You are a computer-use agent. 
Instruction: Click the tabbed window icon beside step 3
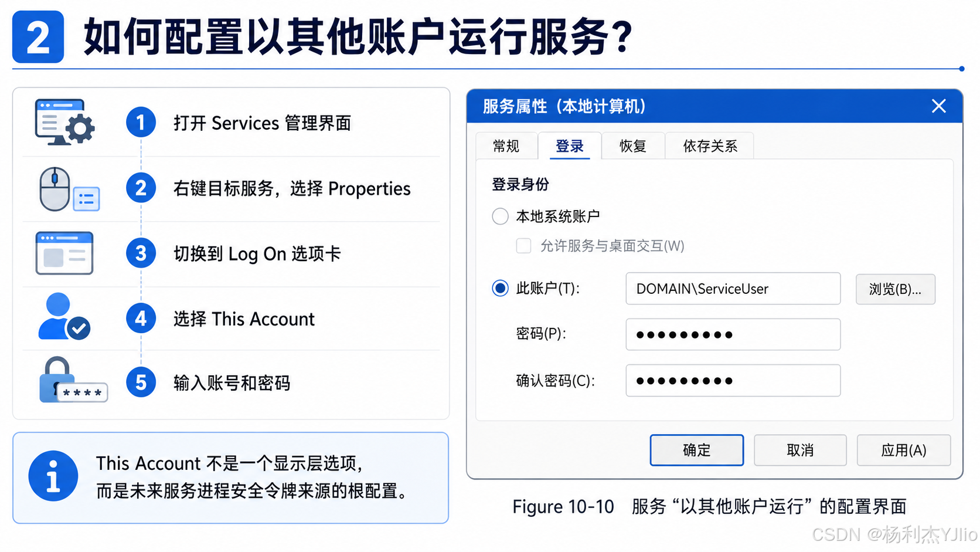coord(64,253)
